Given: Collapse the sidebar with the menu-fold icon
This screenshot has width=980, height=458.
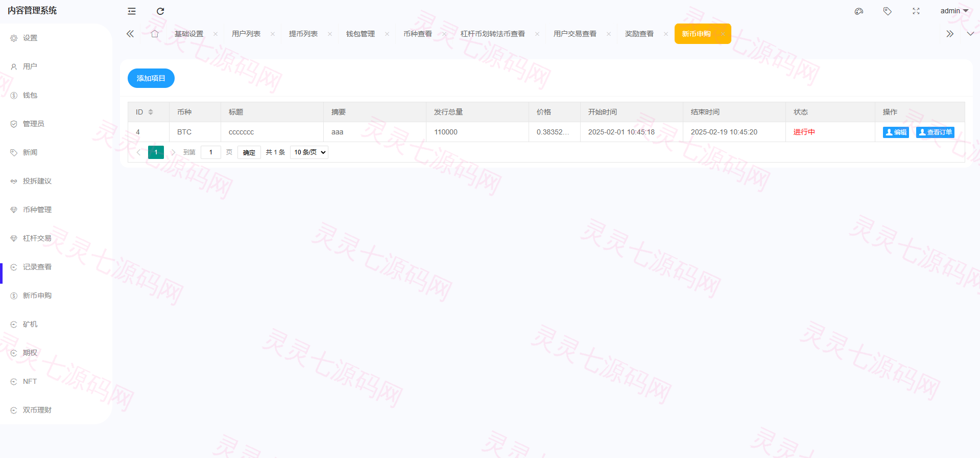Looking at the screenshot, I should pos(132,11).
